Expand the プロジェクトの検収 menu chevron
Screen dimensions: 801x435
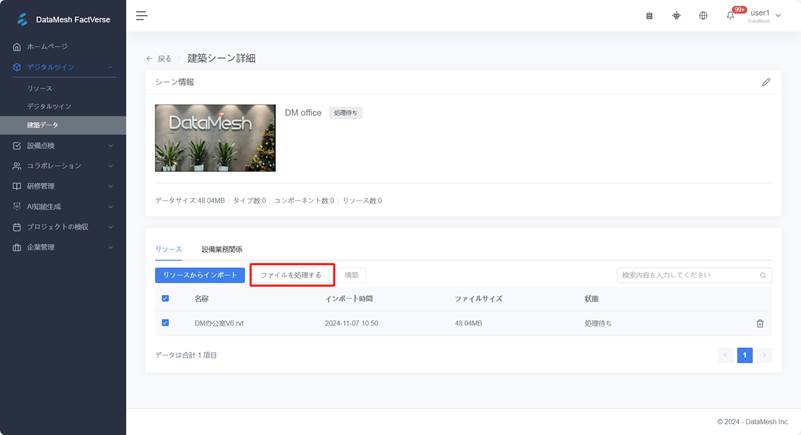pyautogui.click(x=110, y=227)
